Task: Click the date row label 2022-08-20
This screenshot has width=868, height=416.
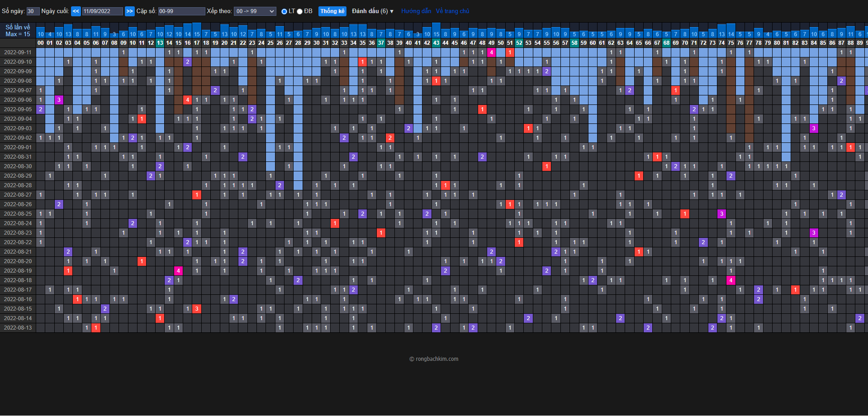Action: pos(18,261)
